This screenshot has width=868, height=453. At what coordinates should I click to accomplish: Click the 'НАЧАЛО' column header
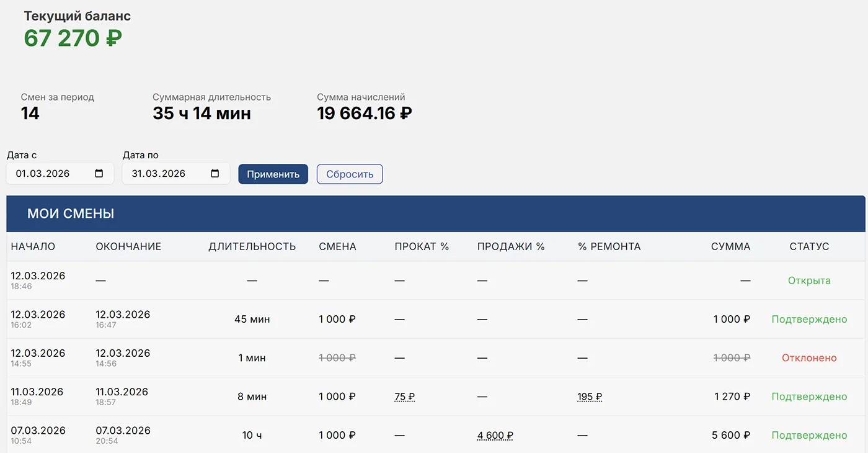coord(33,246)
